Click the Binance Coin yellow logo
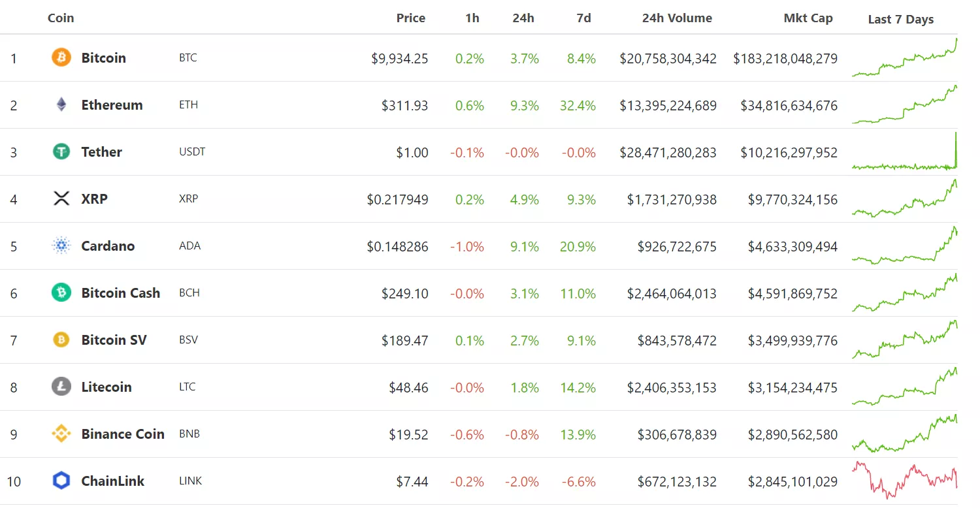980x508 pixels. coord(61,434)
